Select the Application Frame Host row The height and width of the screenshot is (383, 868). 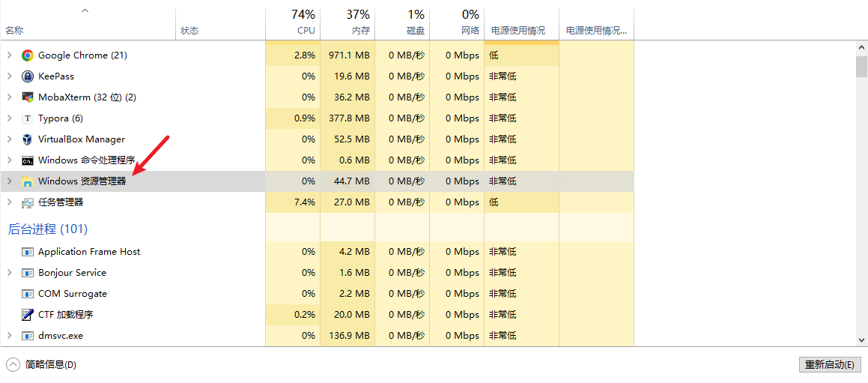(x=89, y=252)
